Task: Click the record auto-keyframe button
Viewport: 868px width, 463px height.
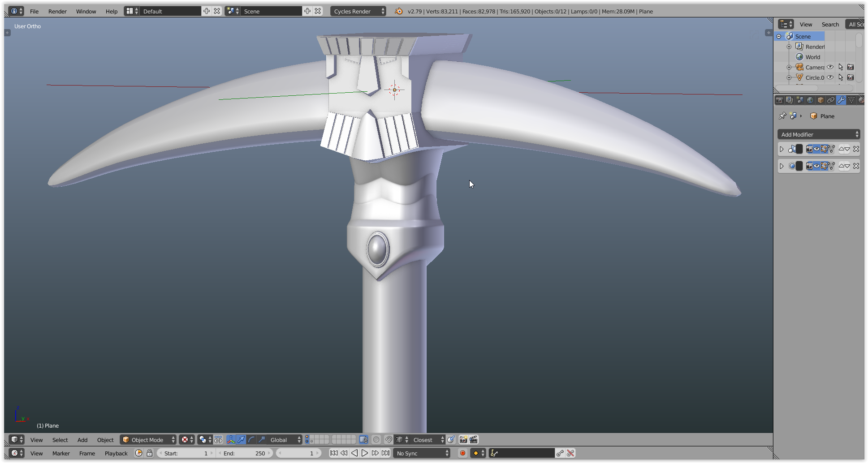Action: [x=462, y=453]
